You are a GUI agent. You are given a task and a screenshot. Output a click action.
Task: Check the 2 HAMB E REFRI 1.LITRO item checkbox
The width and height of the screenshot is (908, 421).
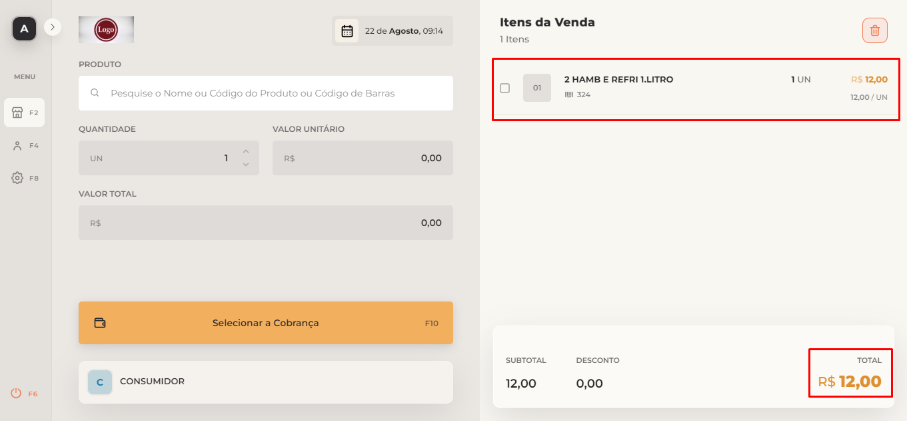click(x=505, y=88)
